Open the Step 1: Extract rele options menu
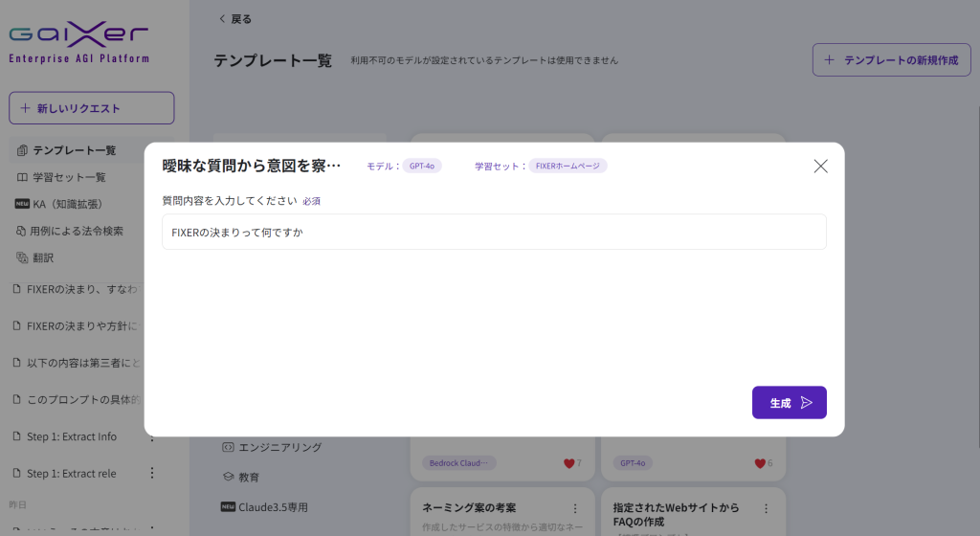 click(151, 473)
